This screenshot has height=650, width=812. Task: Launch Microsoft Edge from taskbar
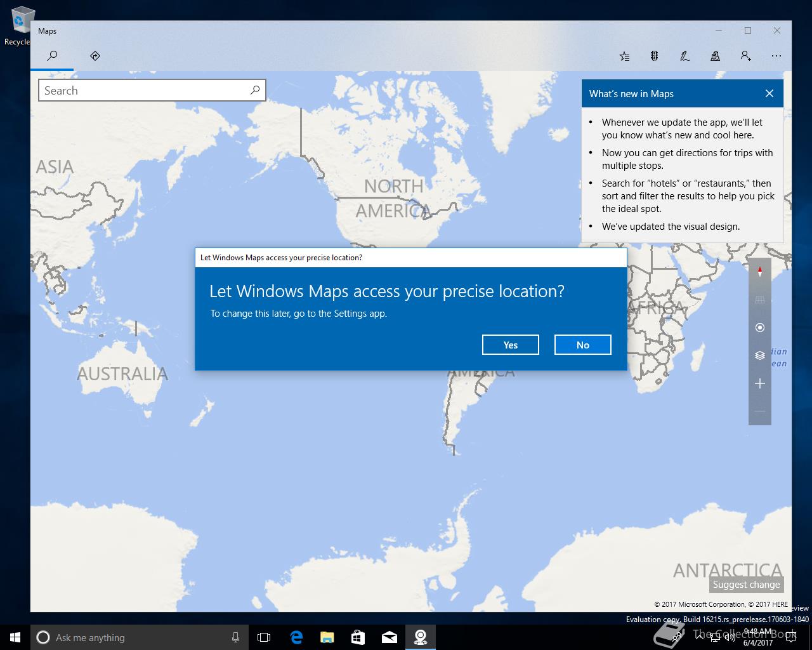[x=296, y=637]
